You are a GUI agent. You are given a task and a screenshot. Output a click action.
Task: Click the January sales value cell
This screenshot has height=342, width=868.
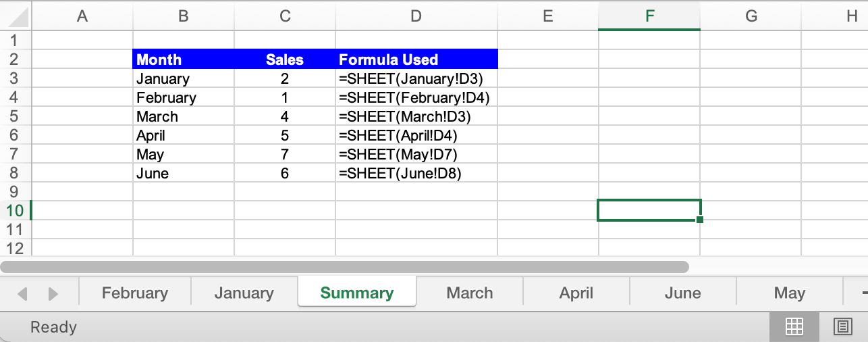pos(285,78)
